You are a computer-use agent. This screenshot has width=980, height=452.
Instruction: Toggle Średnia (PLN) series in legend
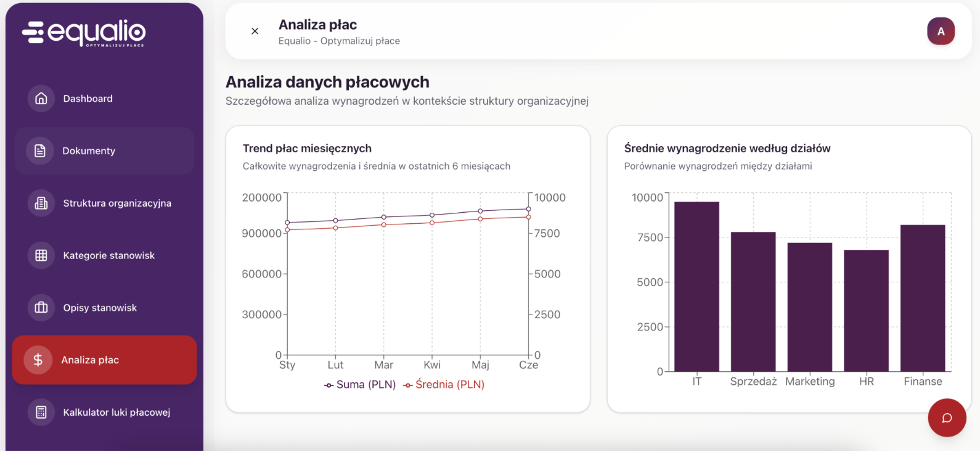tap(444, 385)
